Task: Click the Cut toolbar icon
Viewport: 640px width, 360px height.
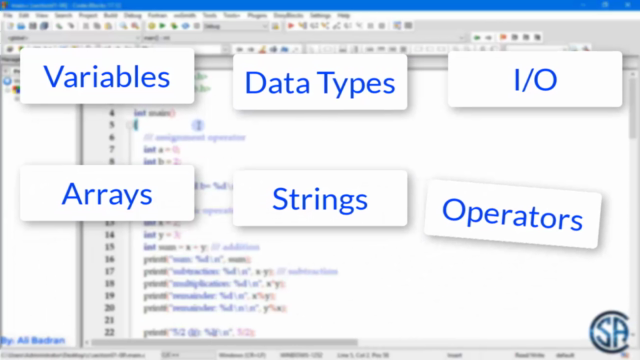Action: click(x=86, y=26)
